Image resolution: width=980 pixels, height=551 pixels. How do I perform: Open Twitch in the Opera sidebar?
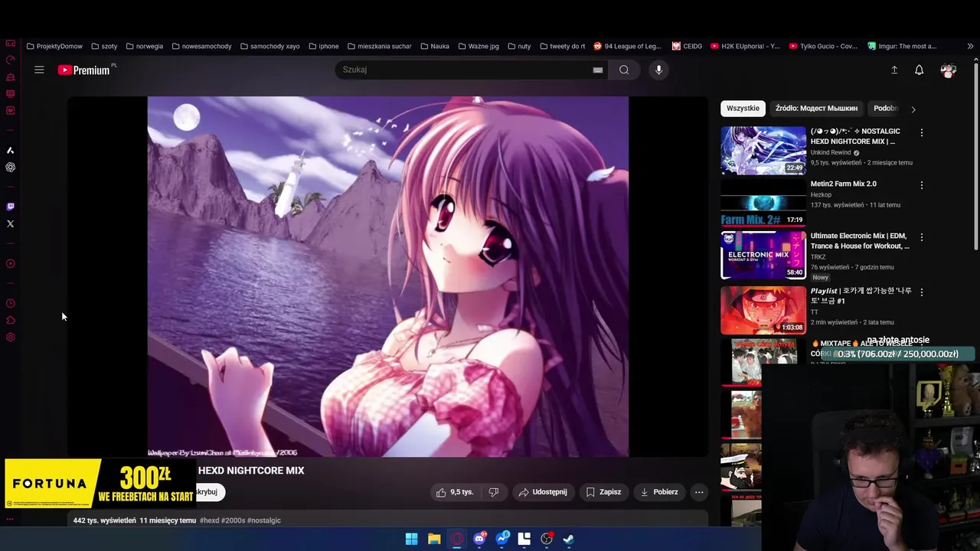pos(10,207)
